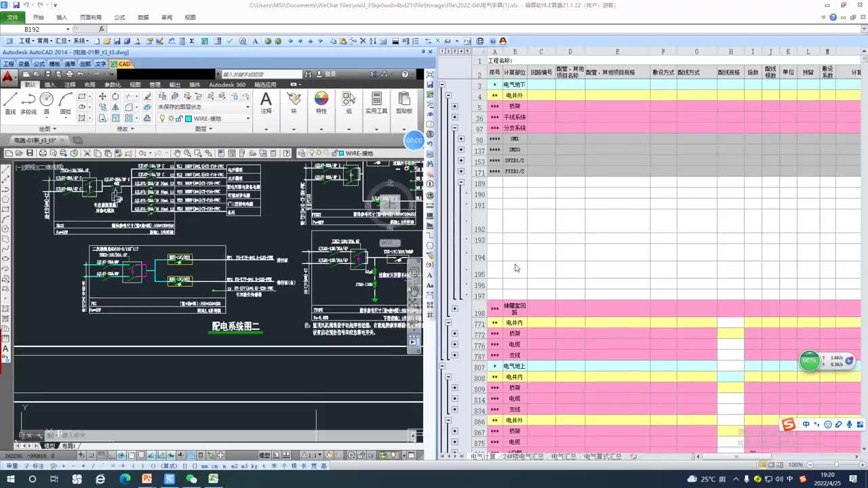Click the Rotate tool in the Modify panel

[x=115, y=97]
